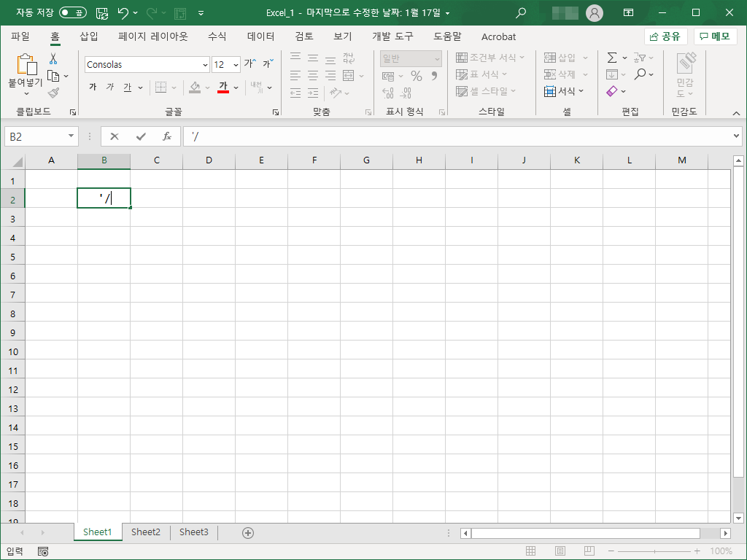This screenshot has width=747, height=560.
Task: Click the Cut scissors icon
Action: (x=53, y=58)
